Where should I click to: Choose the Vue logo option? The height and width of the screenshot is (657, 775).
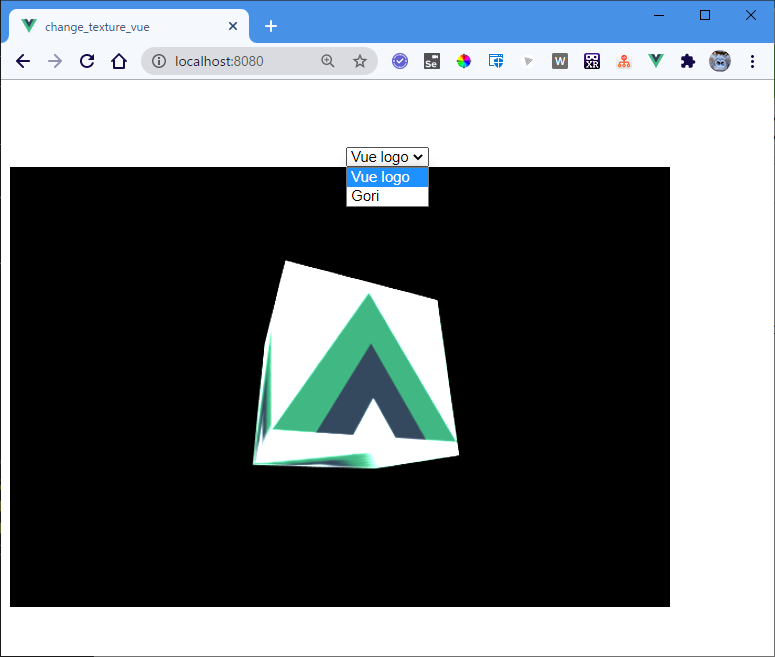387,177
